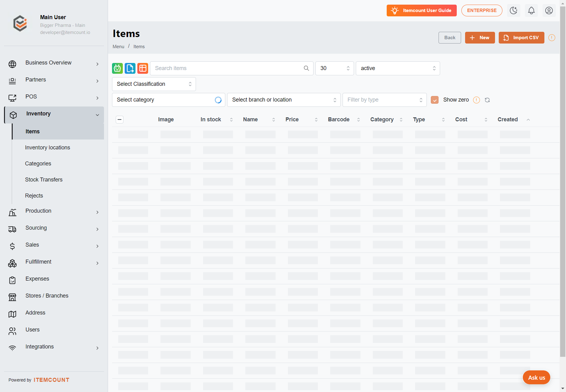Image resolution: width=566 pixels, height=392 pixels.
Task: Click the blue export file icon
Action: tap(130, 68)
